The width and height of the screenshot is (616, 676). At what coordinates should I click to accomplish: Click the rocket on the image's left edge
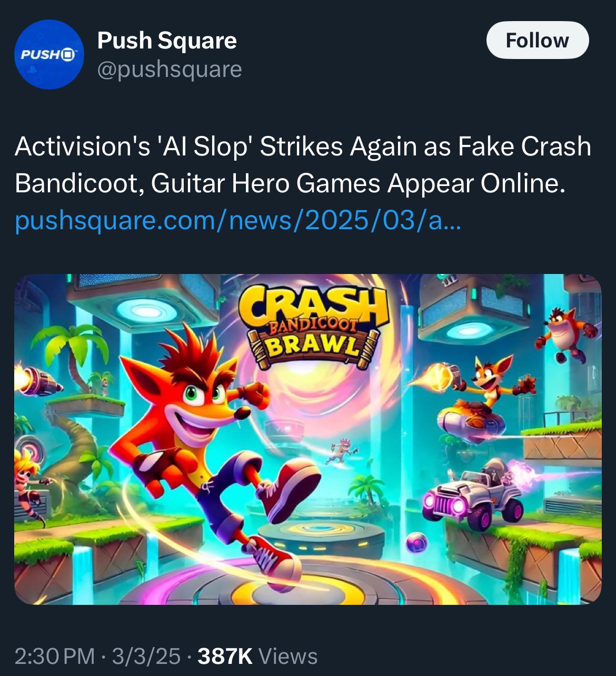tap(37, 381)
